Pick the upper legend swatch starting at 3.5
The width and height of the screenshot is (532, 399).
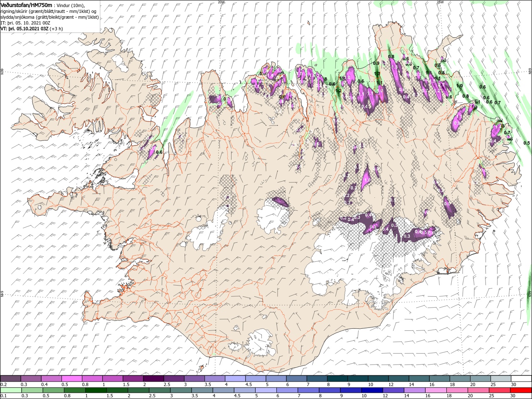pos(214,379)
